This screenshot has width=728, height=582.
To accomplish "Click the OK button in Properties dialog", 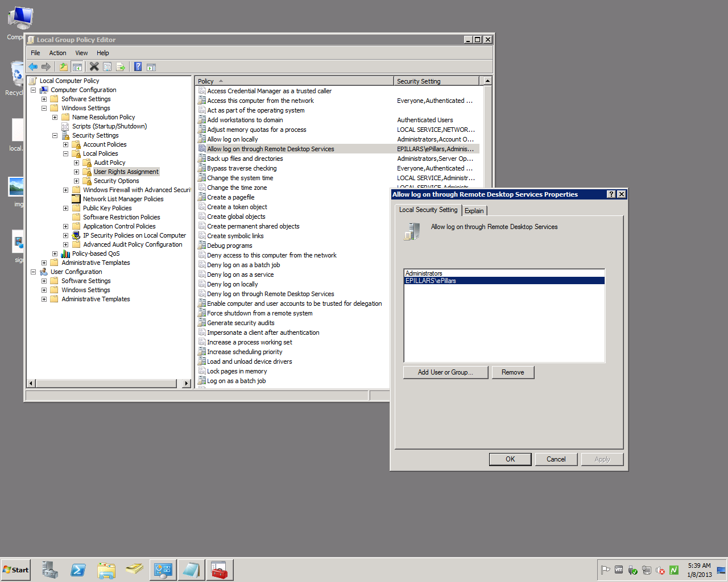I will [510, 459].
